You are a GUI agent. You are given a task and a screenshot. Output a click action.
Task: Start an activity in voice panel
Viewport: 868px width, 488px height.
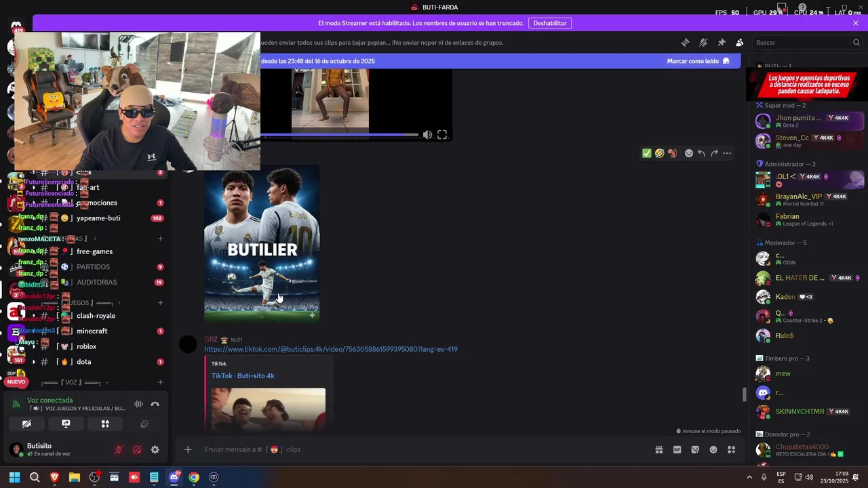click(105, 424)
